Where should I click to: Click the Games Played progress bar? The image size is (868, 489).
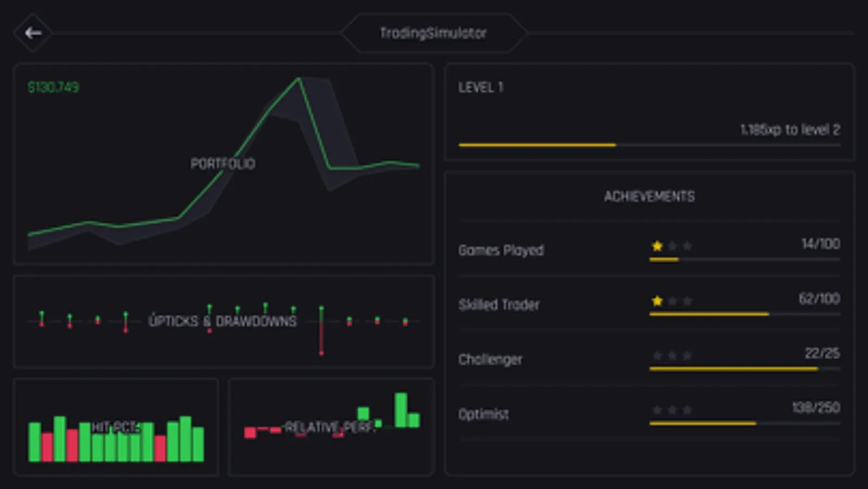point(745,260)
